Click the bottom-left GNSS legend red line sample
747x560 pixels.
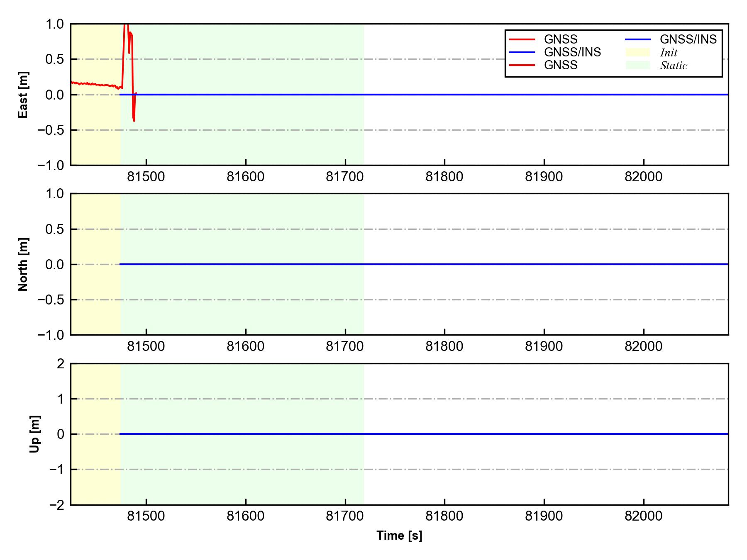click(522, 65)
